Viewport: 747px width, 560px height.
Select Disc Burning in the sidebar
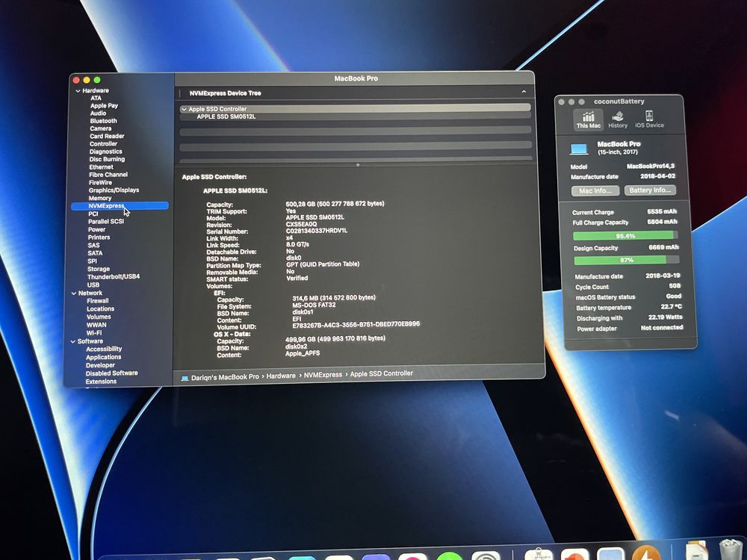click(x=107, y=159)
